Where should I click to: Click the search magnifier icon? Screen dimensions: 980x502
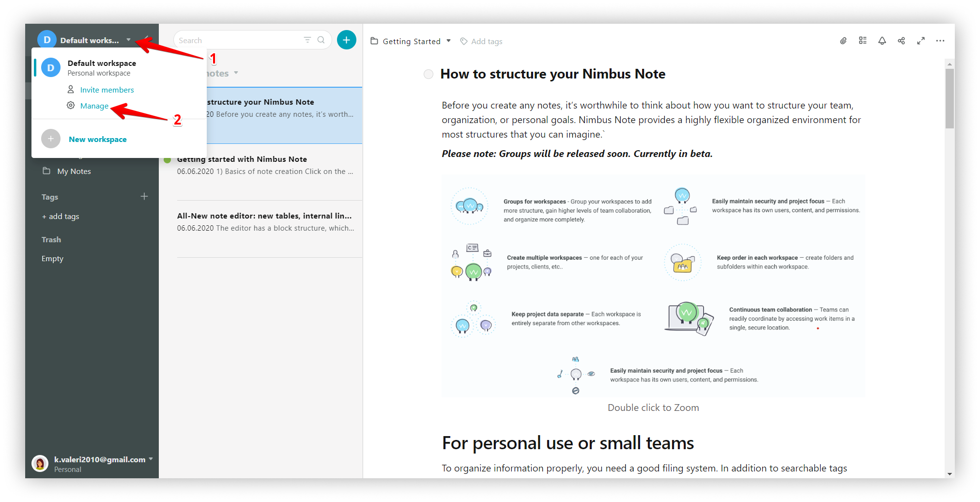tap(321, 40)
